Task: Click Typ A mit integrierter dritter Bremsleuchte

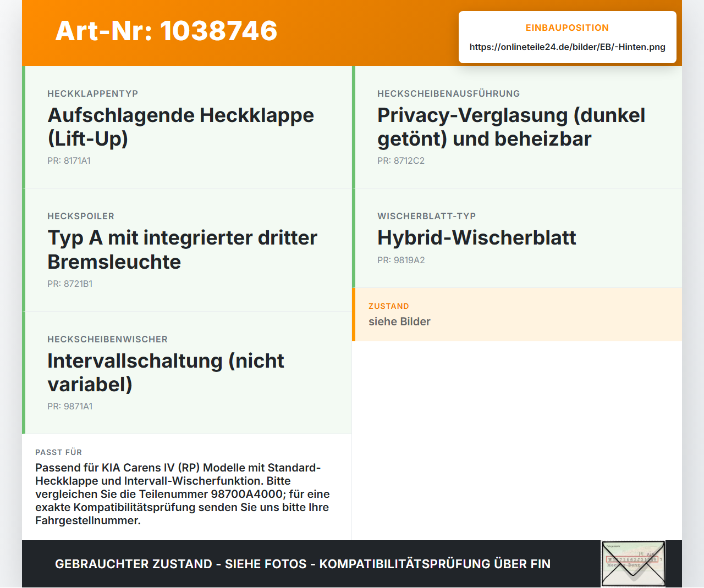Action: point(183,250)
